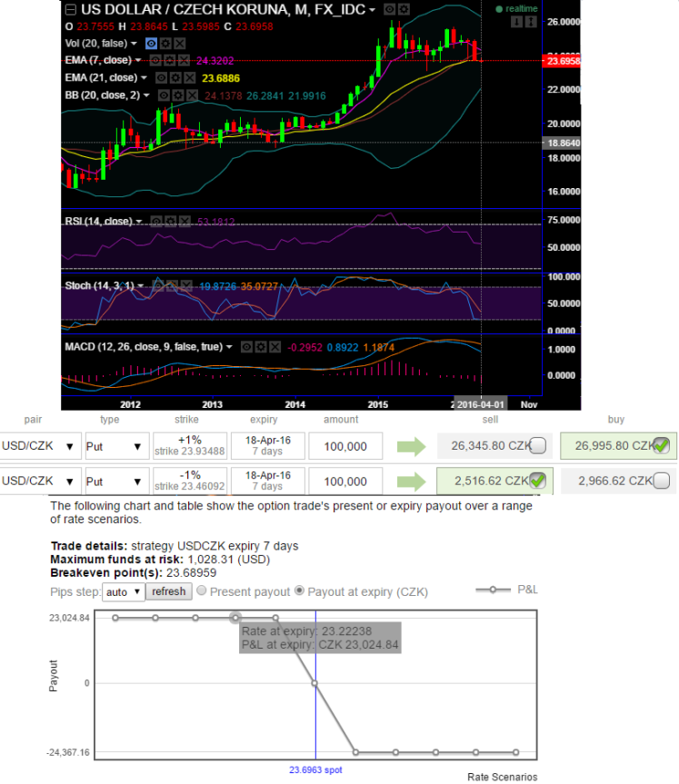The height and width of the screenshot is (784, 679).
Task: Click the 23.6958 current price label
Action: click(x=562, y=61)
